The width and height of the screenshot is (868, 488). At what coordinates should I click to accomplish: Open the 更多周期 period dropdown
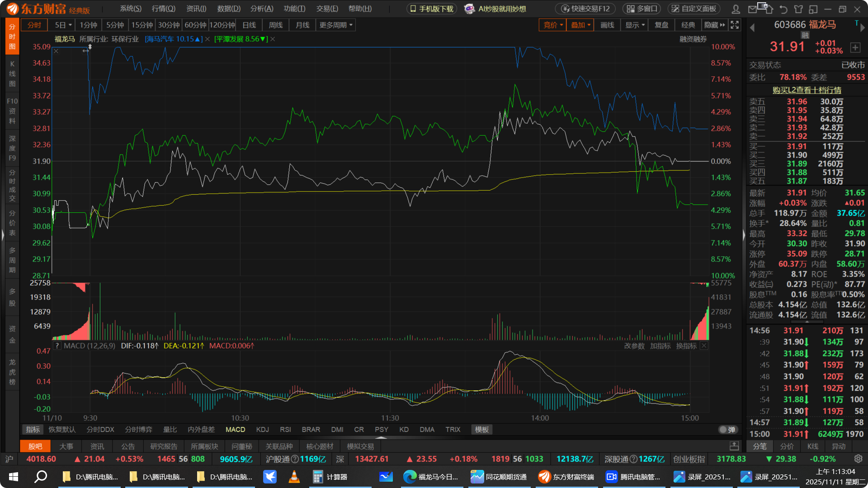click(x=336, y=25)
